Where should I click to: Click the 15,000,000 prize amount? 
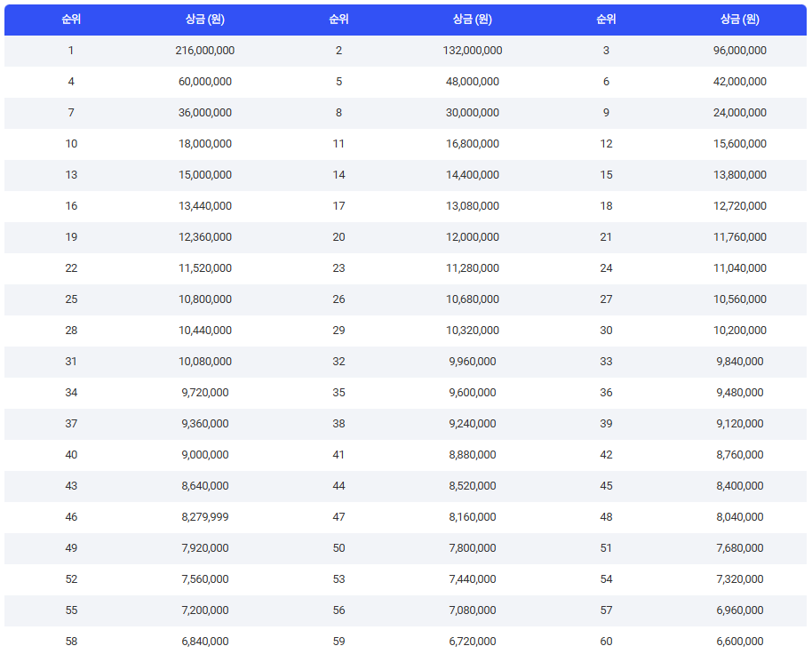[205, 175]
